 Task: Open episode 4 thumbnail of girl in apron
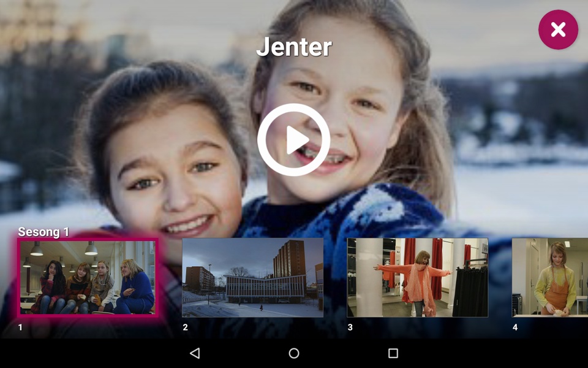550,277
